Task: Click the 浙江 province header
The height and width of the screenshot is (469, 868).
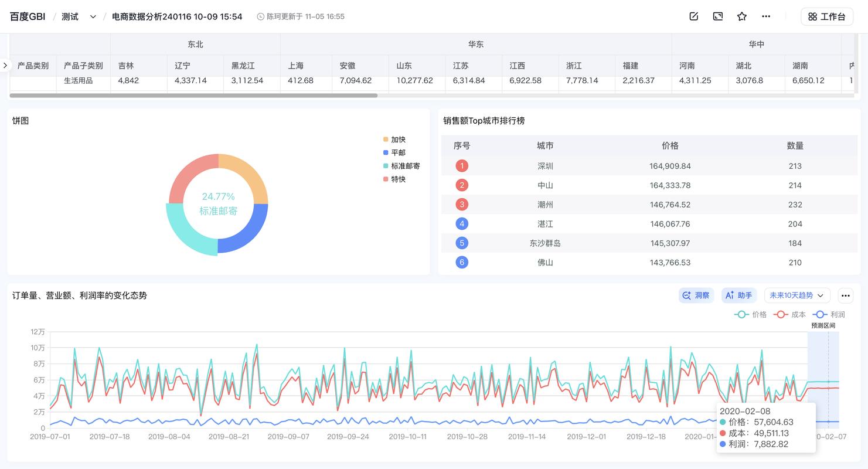Action: click(587, 66)
